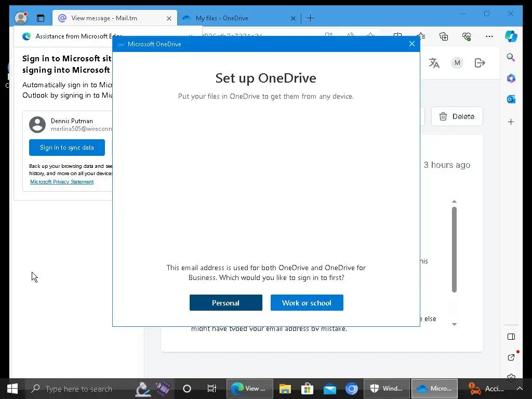Viewport: 532px width, 399px height.
Task: Open File Explorer from taskbar
Action: (x=285, y=389)
